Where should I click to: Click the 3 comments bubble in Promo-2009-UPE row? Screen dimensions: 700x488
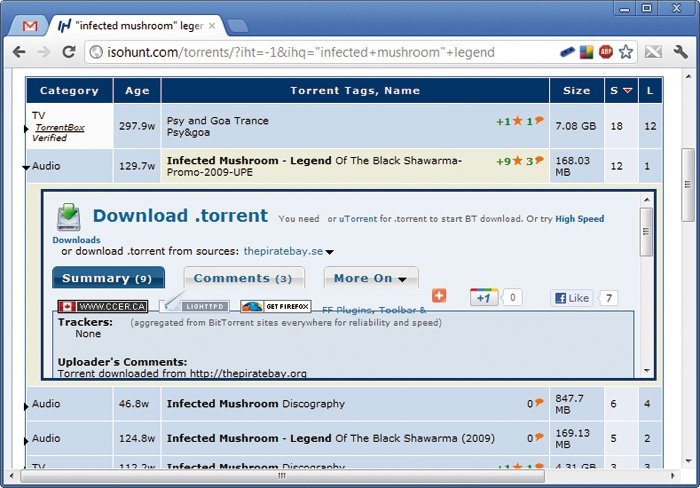coord(539,160)
